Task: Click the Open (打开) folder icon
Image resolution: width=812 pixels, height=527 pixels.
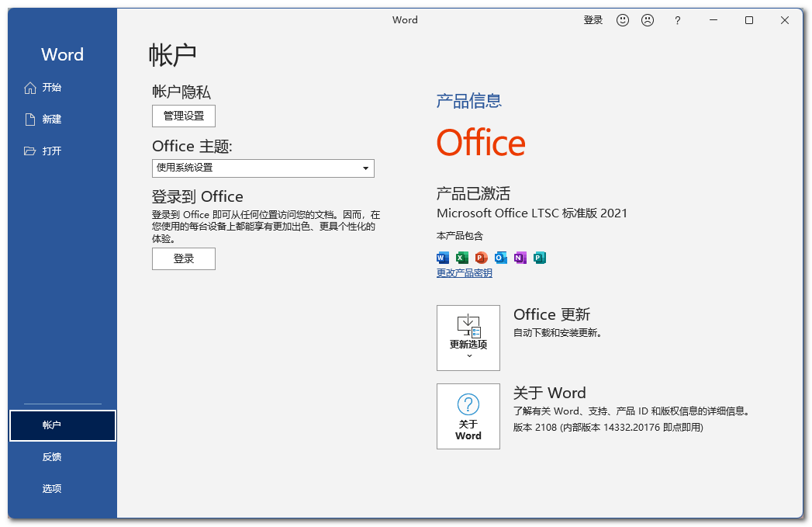Action: tap(30, 151)
